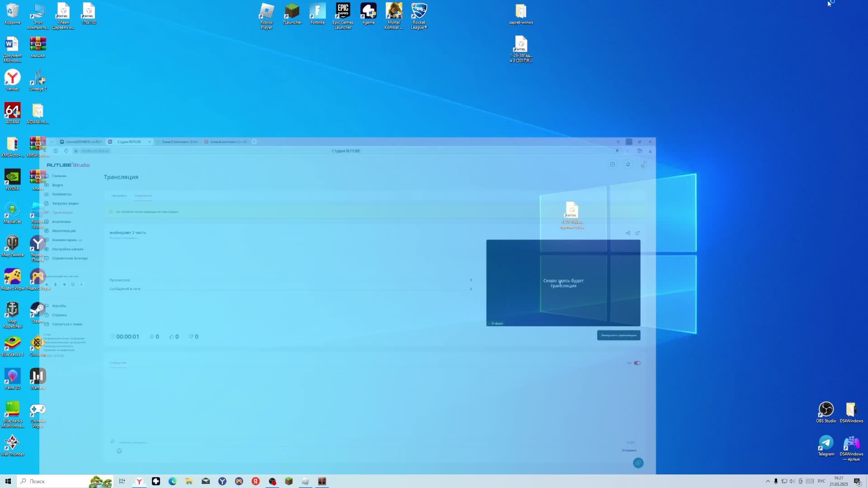Screen dimensions: 868x488
Task: Click the end broadcast button
Action: pos(618,335)
